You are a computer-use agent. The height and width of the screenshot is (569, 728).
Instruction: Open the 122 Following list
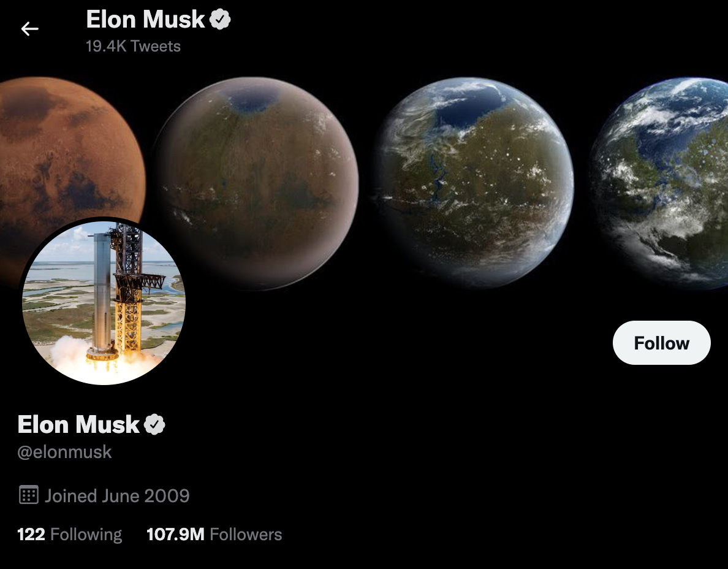coord(70,534)
